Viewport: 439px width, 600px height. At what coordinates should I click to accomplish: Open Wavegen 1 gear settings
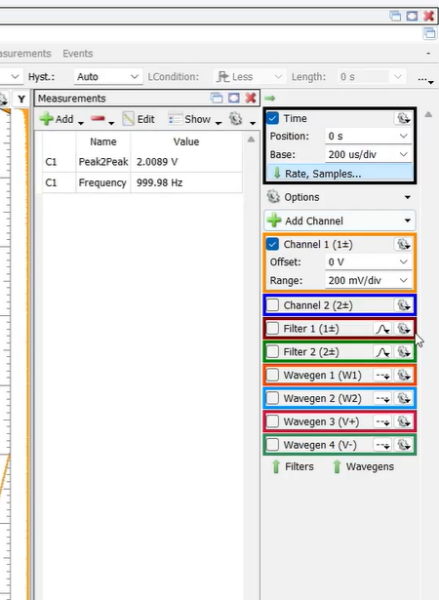[x=404, y=375]
